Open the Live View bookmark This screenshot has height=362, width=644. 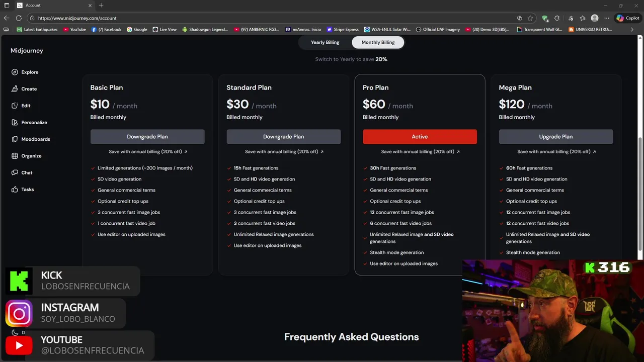(x=165, y=30)
